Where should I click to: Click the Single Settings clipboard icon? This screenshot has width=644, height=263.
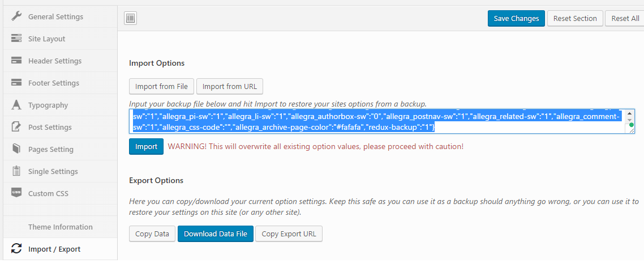tap(16, 171)
